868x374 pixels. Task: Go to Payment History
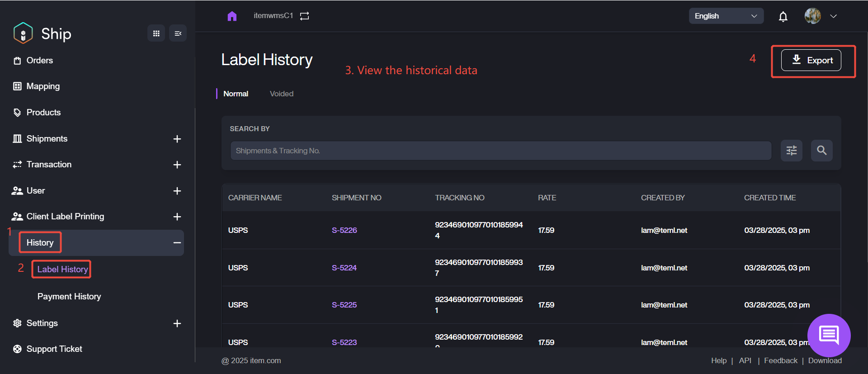(69, 297)
